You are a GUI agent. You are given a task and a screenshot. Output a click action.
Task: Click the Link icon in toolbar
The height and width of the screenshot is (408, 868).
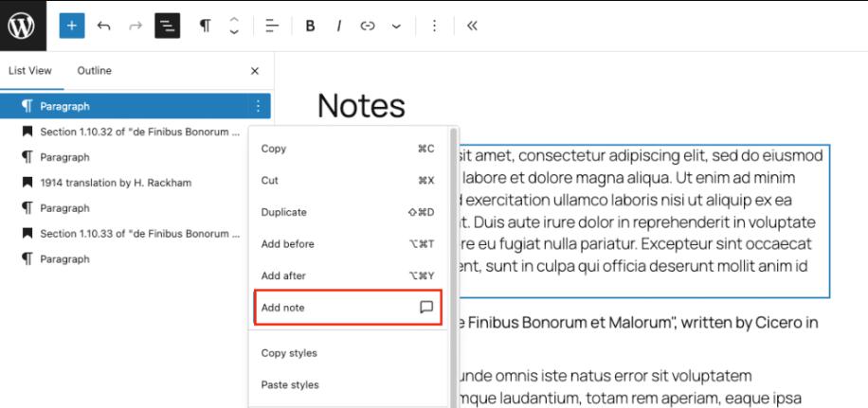368,26
